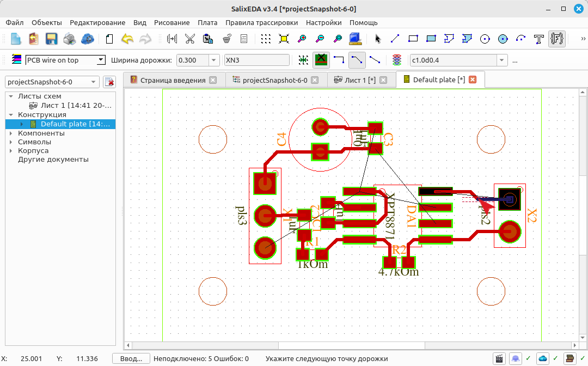Open the Правила трассировки menu

coord(261,22)
